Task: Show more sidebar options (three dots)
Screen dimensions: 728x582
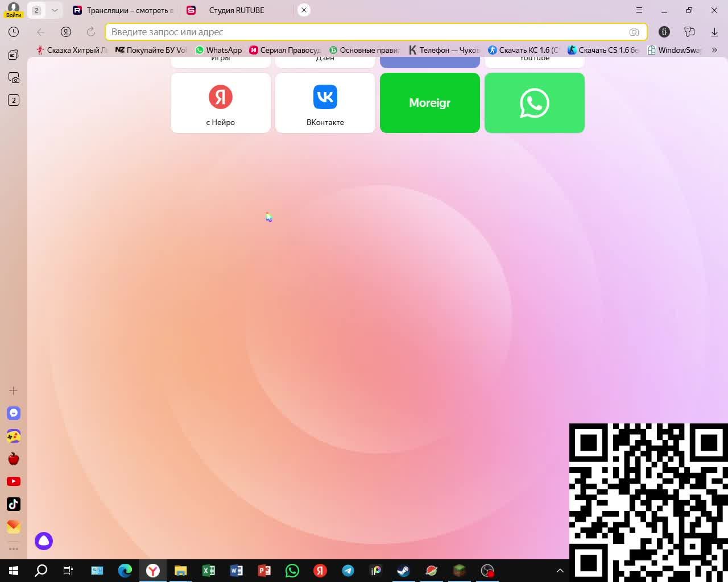Action: pyautogui.click(x=14, y=549)
